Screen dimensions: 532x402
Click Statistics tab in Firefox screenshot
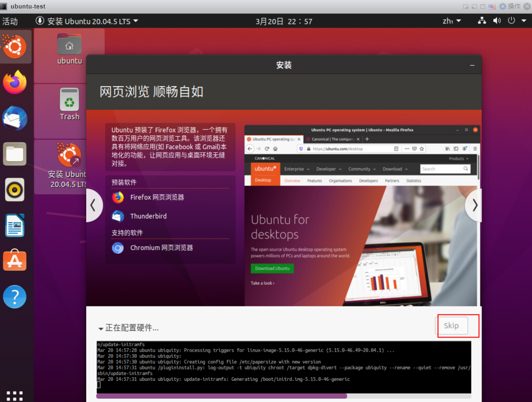coord(414,181)
